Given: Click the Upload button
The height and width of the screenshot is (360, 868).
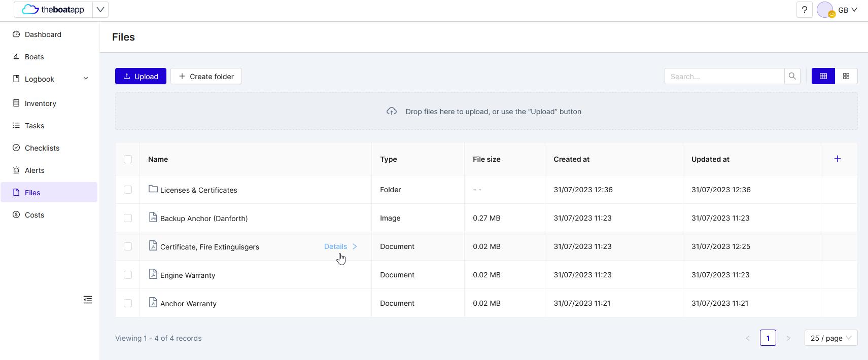Looking at the screenshot, I should pos(141,76).
